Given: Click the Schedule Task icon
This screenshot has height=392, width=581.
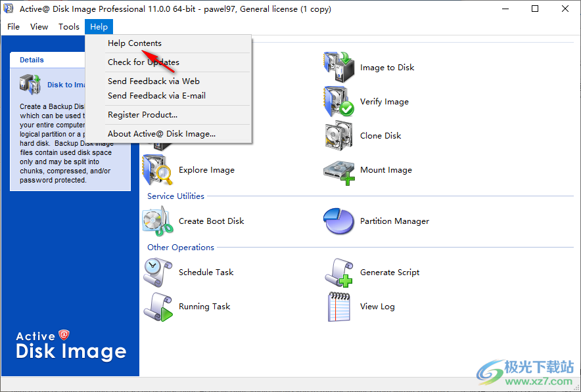Looking at the screenshot, I should (x=158, y=272).
